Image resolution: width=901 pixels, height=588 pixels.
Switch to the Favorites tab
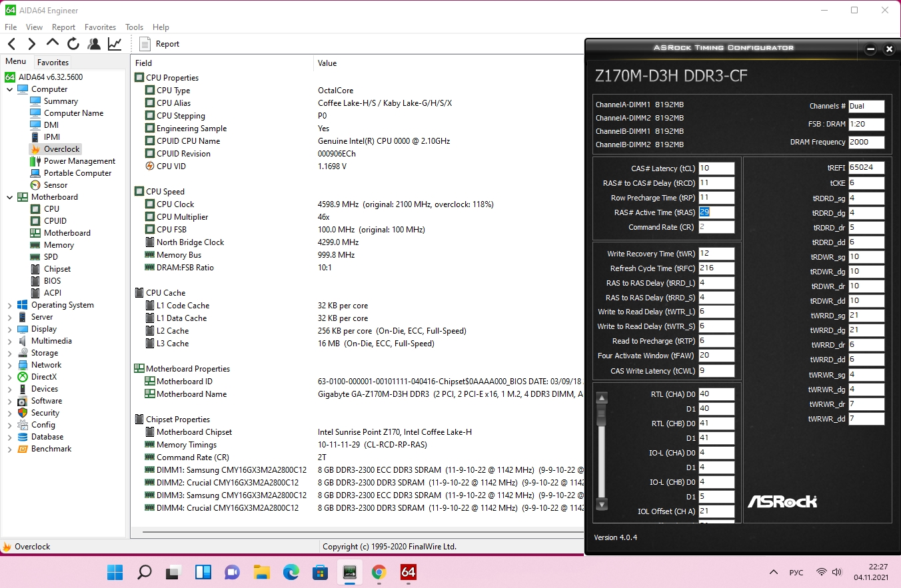click(53, 62)
